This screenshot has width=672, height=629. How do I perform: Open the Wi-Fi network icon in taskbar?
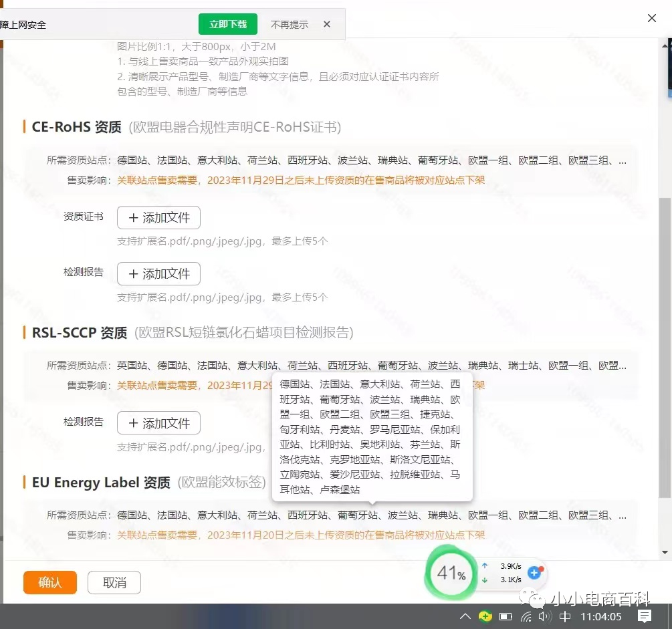click(x=525, y=616)
